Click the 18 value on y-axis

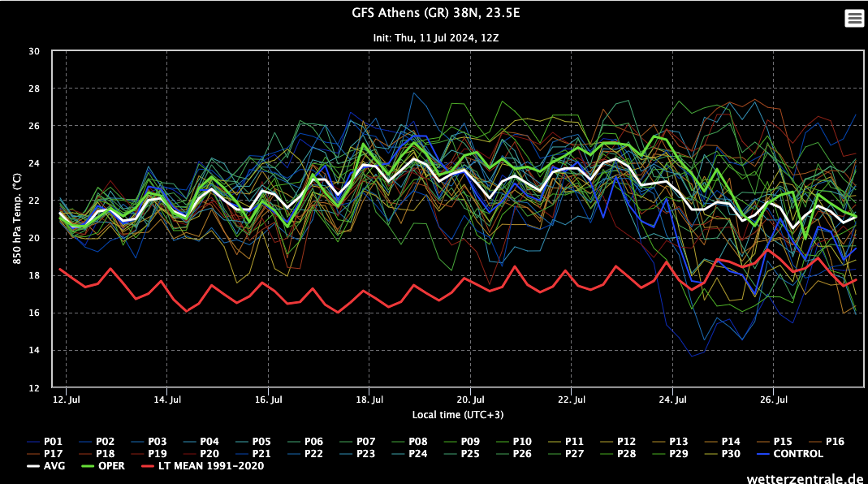[34, 275]
